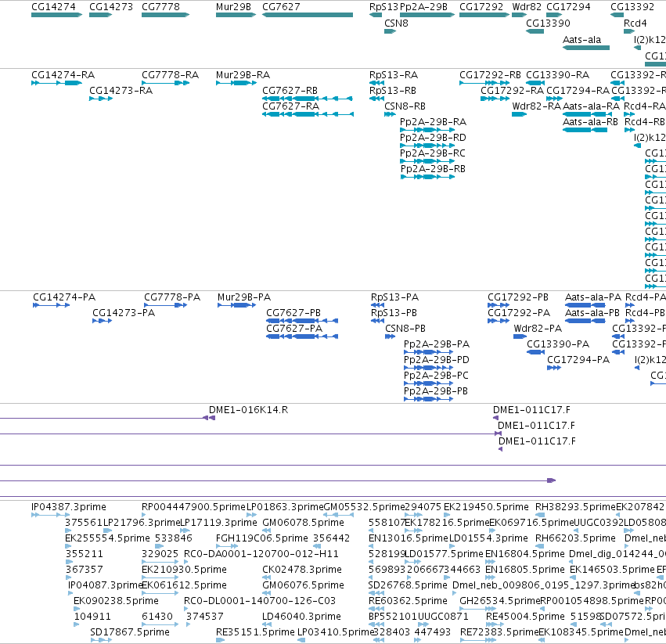Click the Aats-ala gene label
The width and height of the screenshot is (666, 644).
[x=582, y=40]
